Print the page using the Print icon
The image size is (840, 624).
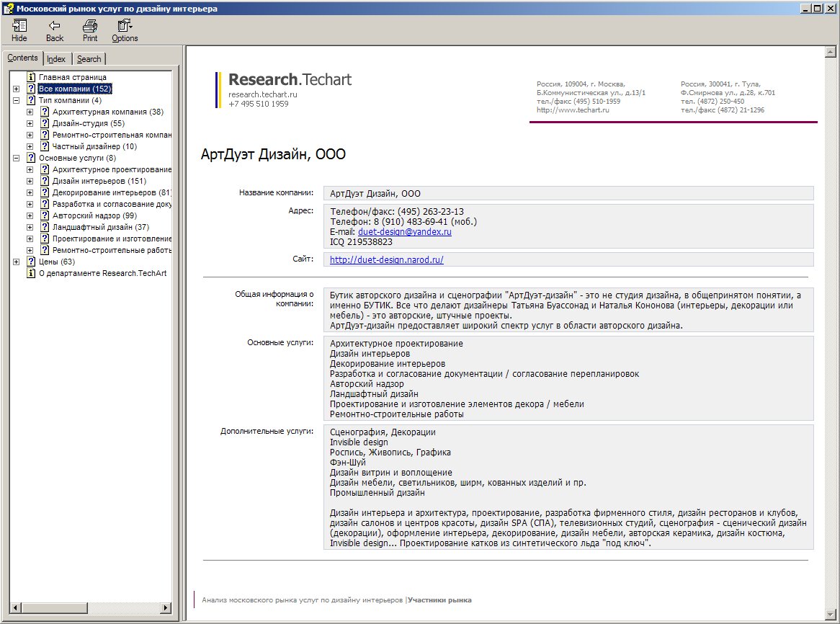click(90, 25)
